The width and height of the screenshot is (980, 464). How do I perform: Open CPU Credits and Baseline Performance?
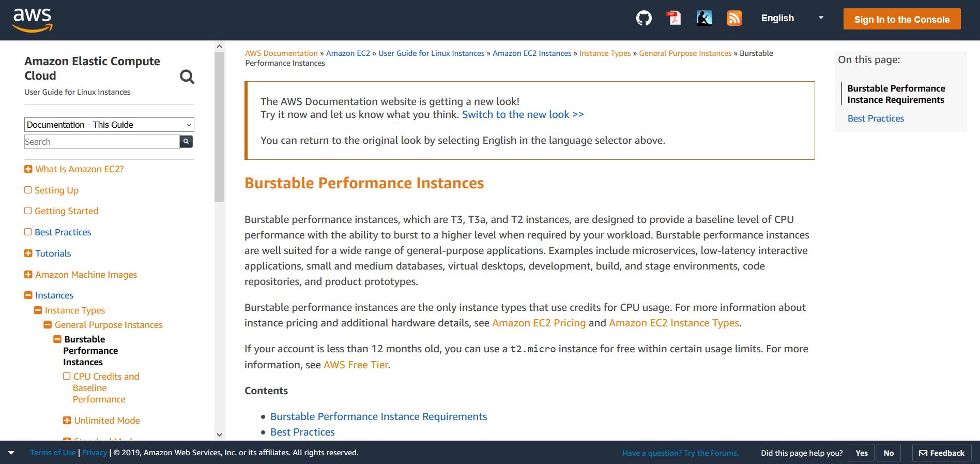[x=106, y=388]
